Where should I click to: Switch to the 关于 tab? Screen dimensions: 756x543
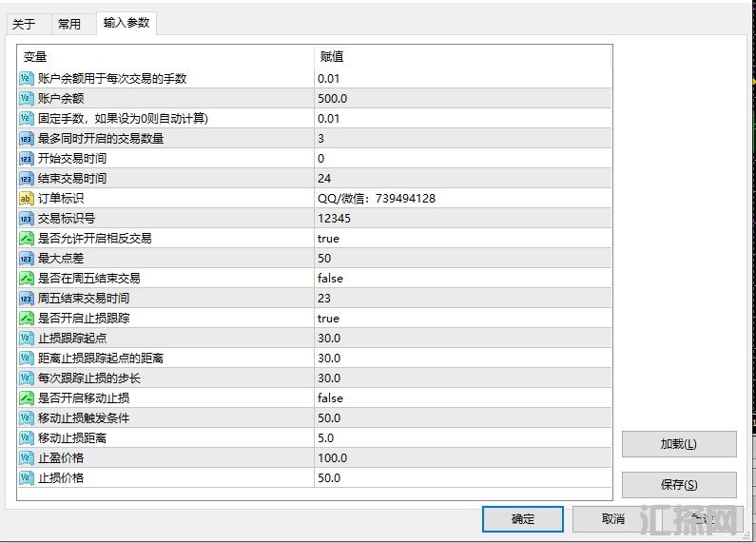[24, 25]
